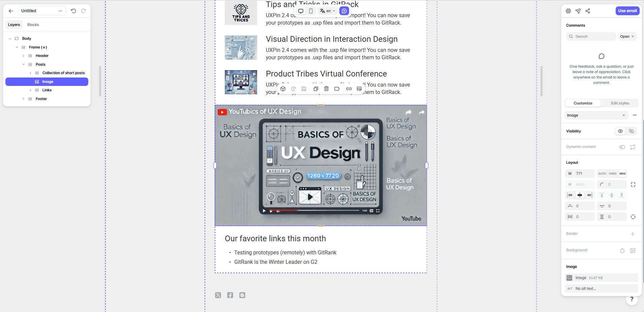Click the X Twitter social icon in footer
This screenshot has height=312, width=644.
(218, 295)
